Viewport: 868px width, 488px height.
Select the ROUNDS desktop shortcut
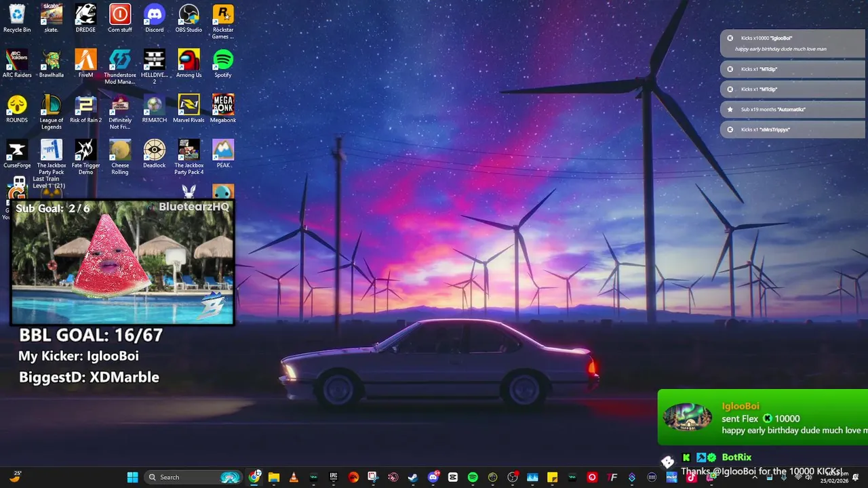17,109
